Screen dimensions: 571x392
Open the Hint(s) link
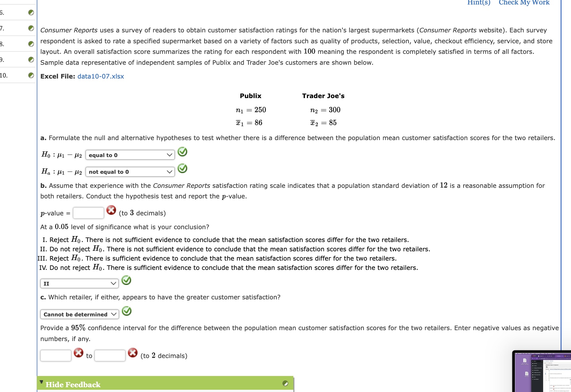coord(478,3)
